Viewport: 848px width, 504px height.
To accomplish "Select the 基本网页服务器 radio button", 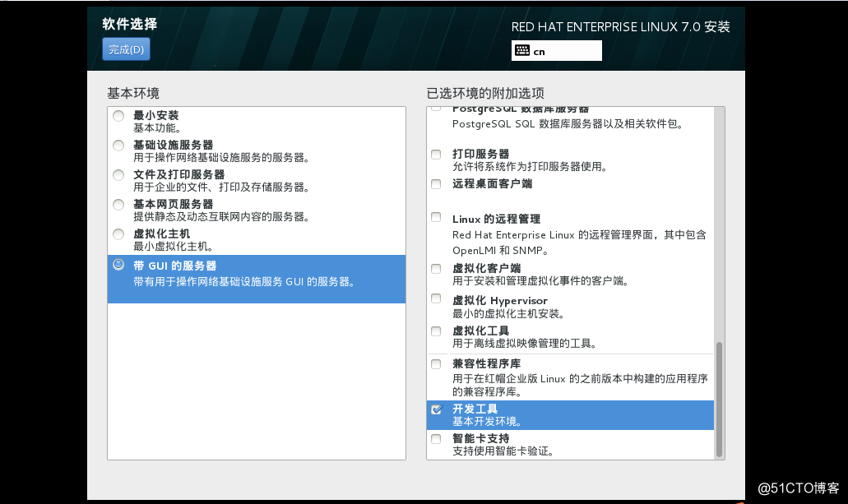I will click(x=118, y=205).
